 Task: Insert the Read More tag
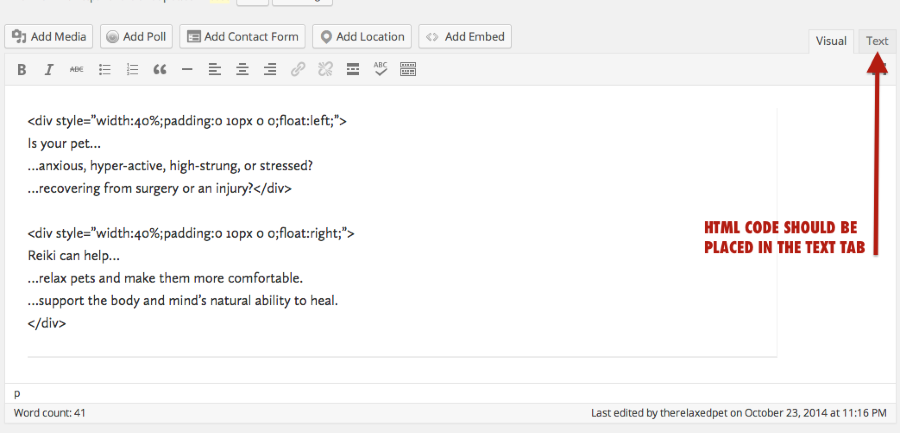[352, 69]
